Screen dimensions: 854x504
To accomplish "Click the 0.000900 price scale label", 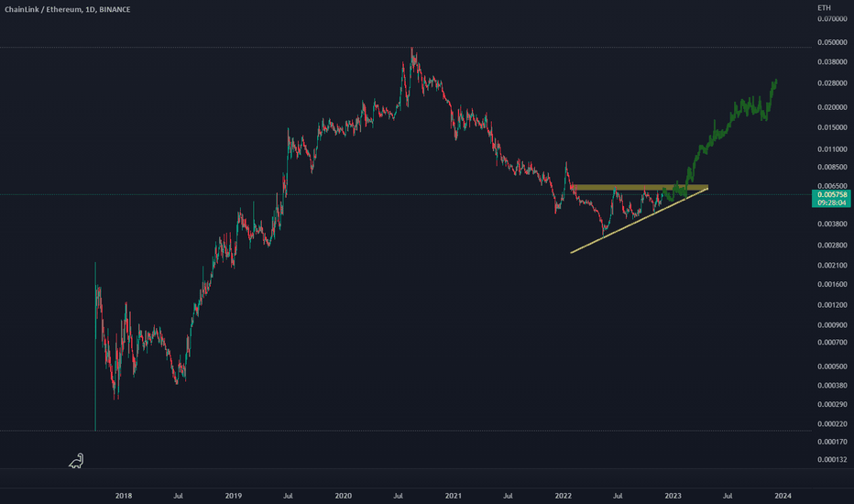I will [x=832, y=325].
